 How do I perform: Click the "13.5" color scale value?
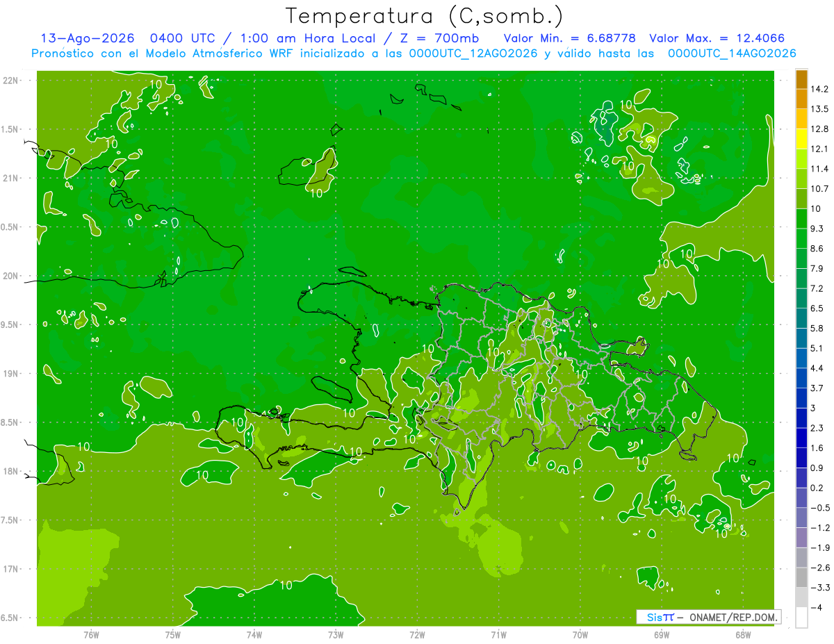[x=819, y=109]
